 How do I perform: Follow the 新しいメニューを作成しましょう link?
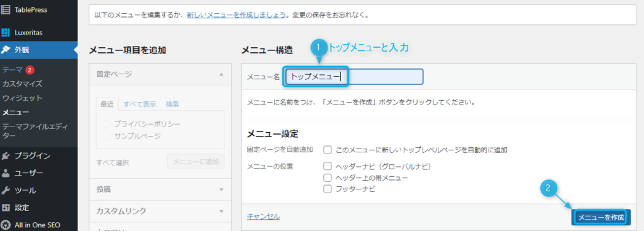coord(236,15)
